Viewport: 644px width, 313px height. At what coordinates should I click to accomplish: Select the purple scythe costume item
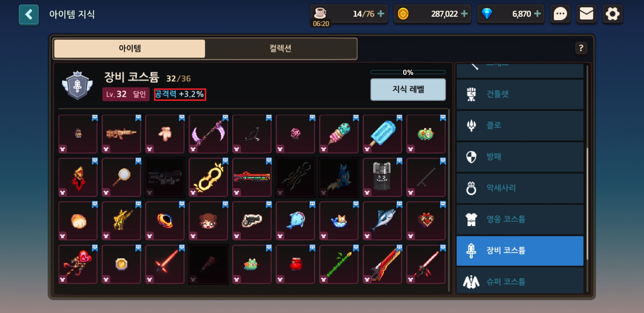(208, 134)
